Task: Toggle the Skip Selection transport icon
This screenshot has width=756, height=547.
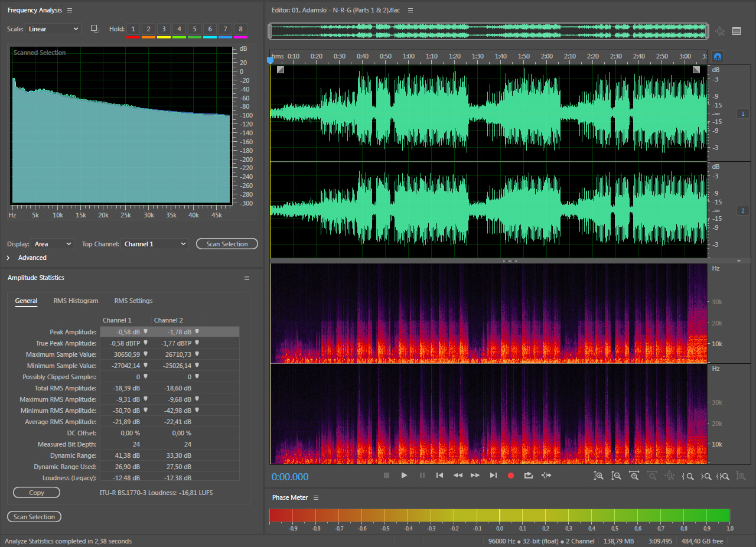Action: coord(546,476)
